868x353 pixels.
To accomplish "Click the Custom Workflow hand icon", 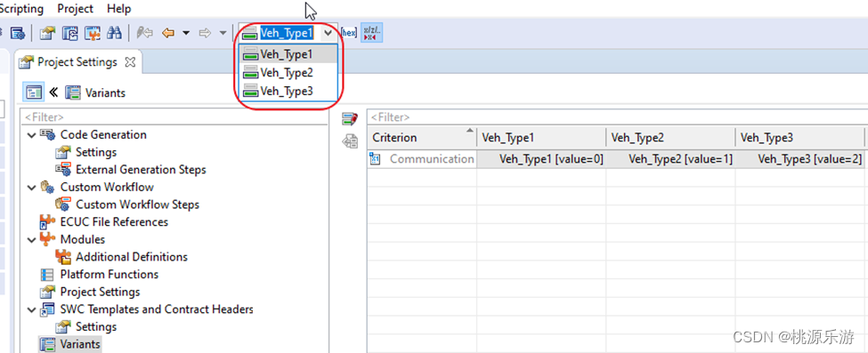I will click(x=47, y=187).
